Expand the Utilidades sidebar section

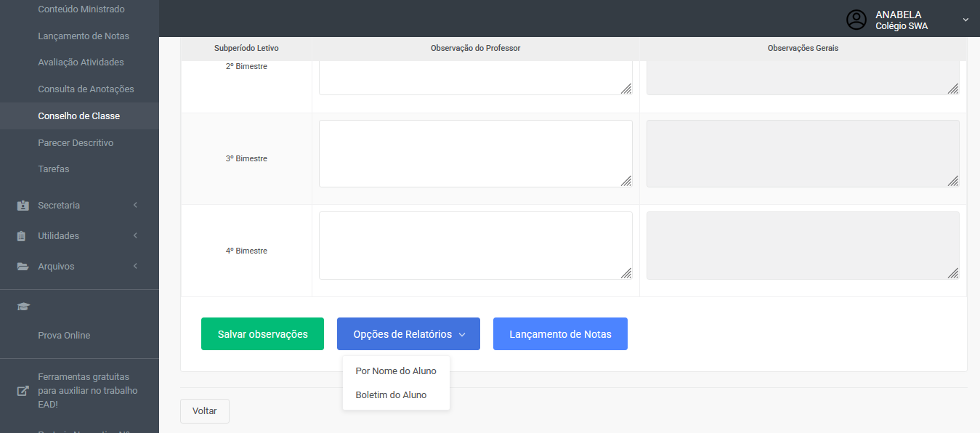click(x=79, y=236)
